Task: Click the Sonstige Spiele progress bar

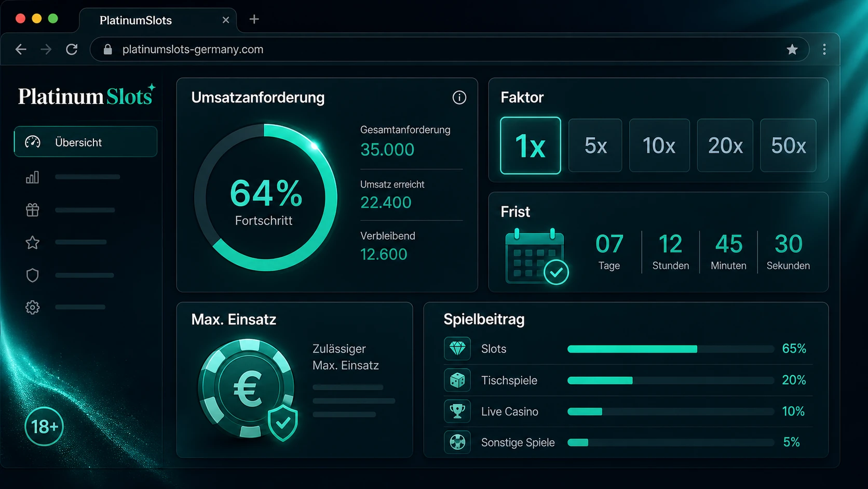Action: pos(670,443)
